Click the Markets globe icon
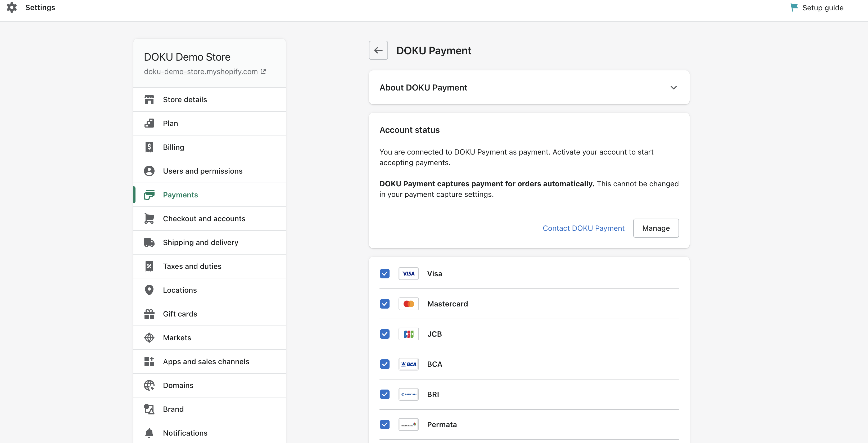 tap(149, 338)
